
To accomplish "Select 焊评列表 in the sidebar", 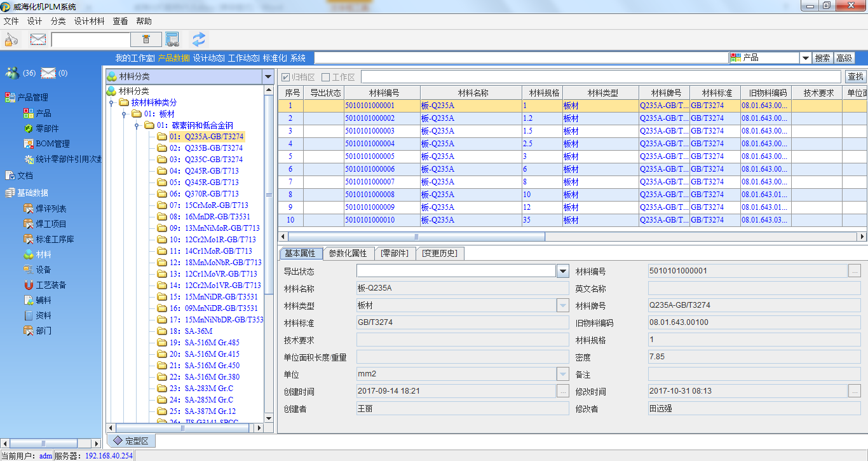I will [51, 209].
